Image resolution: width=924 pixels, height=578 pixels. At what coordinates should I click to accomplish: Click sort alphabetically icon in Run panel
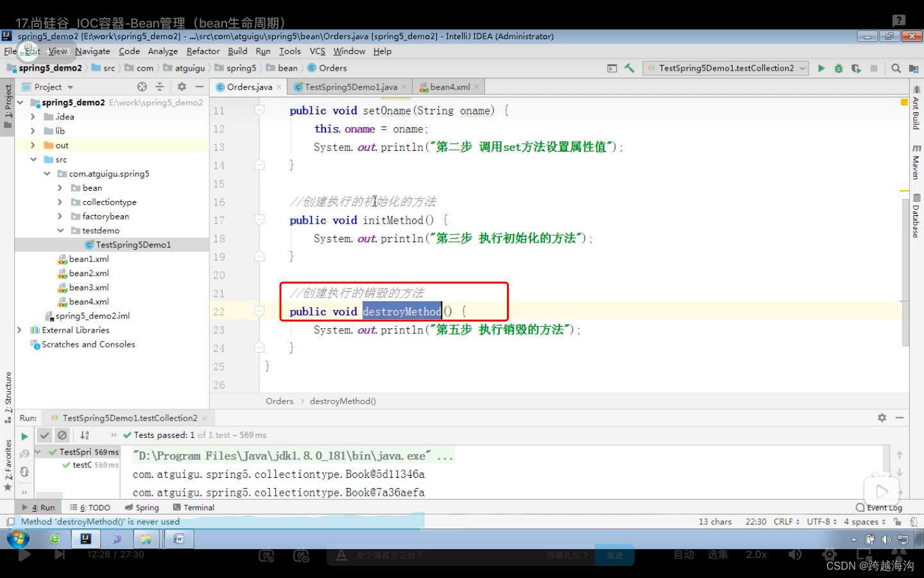[x=85, y=435]
